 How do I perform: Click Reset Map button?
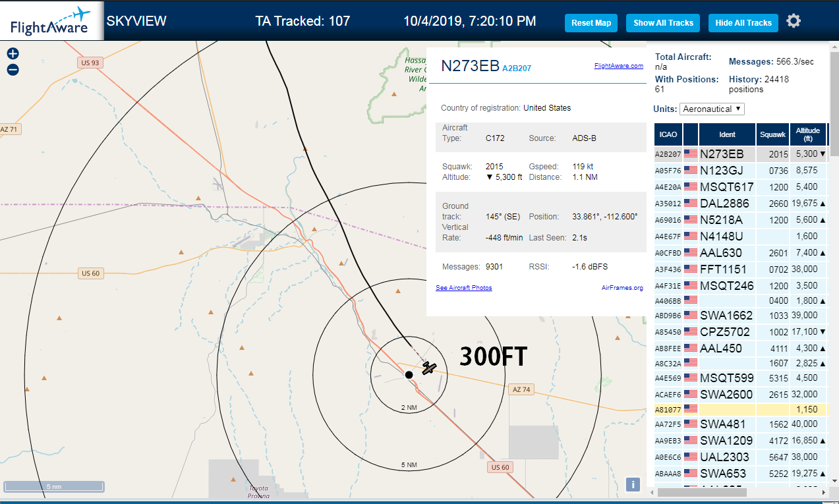coord(591,22)
